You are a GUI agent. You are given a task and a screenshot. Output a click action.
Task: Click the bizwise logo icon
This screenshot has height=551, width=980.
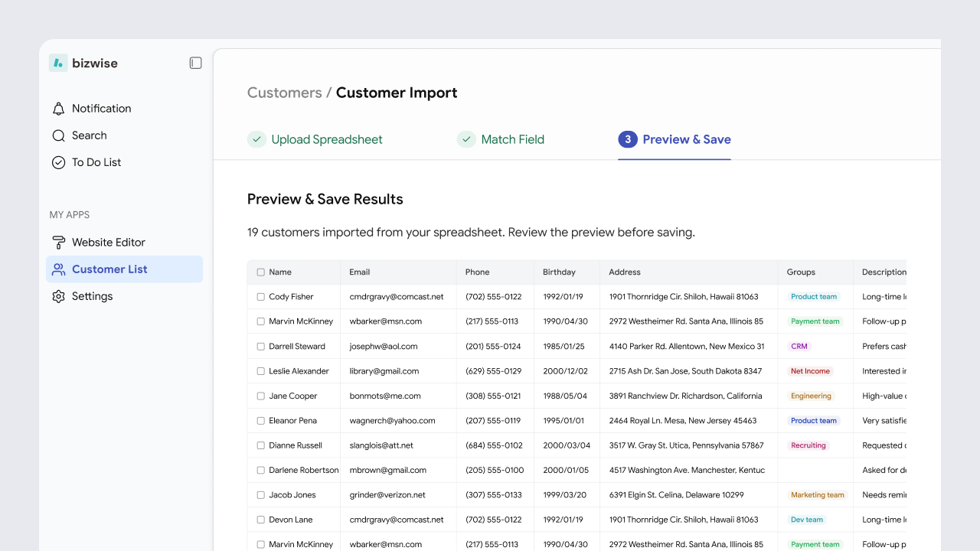58,63
